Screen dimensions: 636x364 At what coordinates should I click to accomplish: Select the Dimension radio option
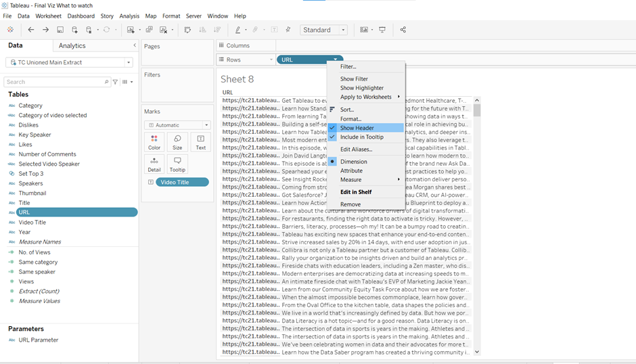coord(353,162)
